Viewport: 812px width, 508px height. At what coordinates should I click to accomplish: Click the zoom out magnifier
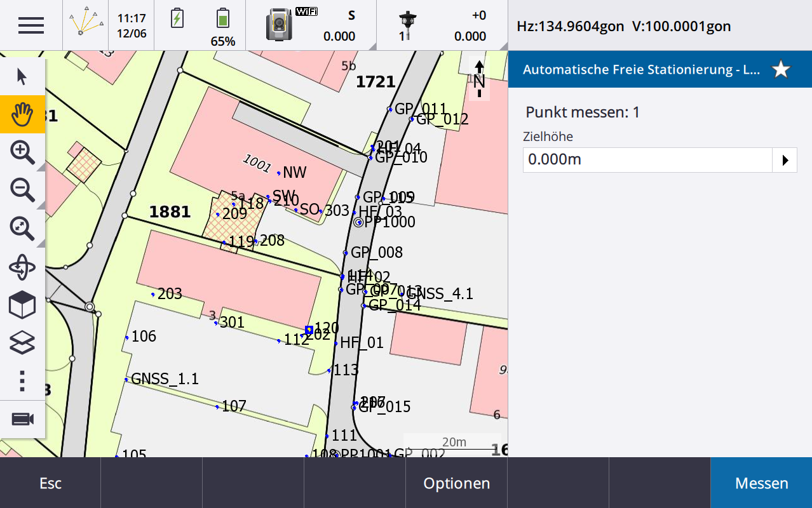22,190
